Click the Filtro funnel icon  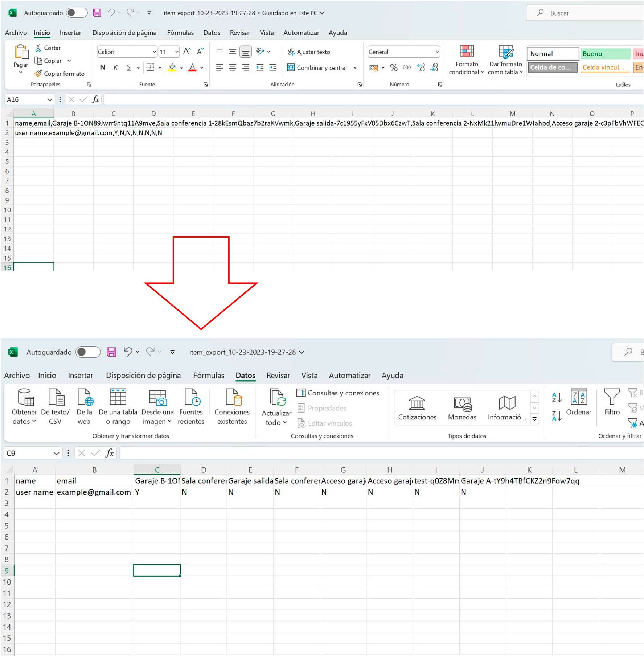tap(612, 397)
